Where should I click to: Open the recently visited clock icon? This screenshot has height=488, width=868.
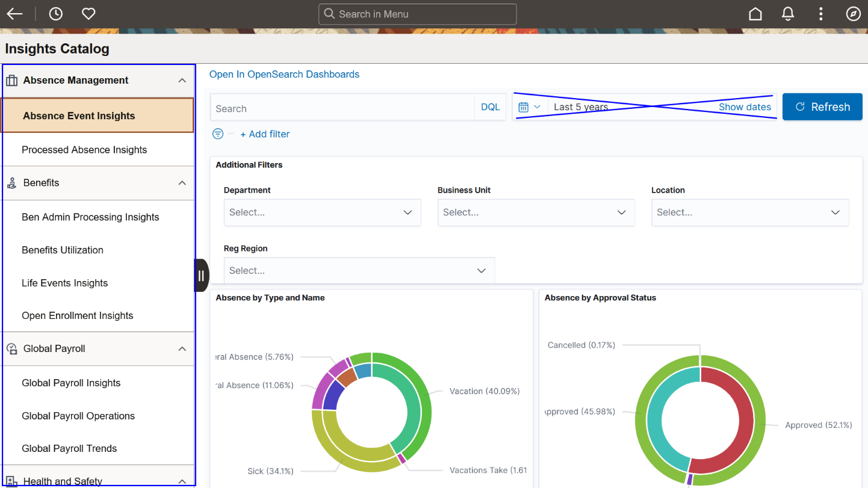56,14
